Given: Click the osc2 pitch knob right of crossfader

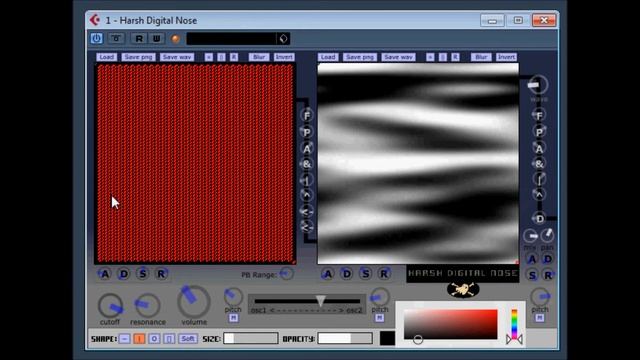Looking at the screenshot, I should pos(380,297).
